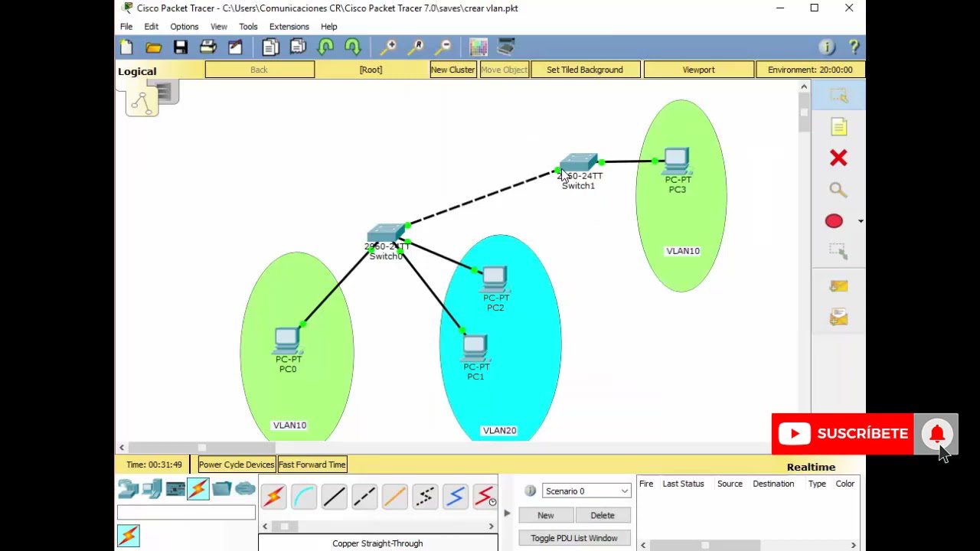The image size is (980, 551).
Task: Choose the cyan Console cable
Action: 304,497
